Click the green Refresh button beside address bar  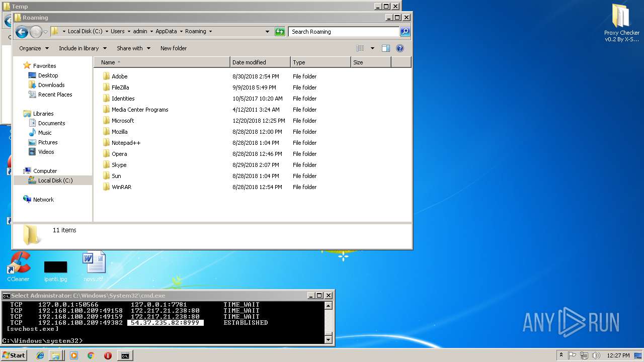280,32
